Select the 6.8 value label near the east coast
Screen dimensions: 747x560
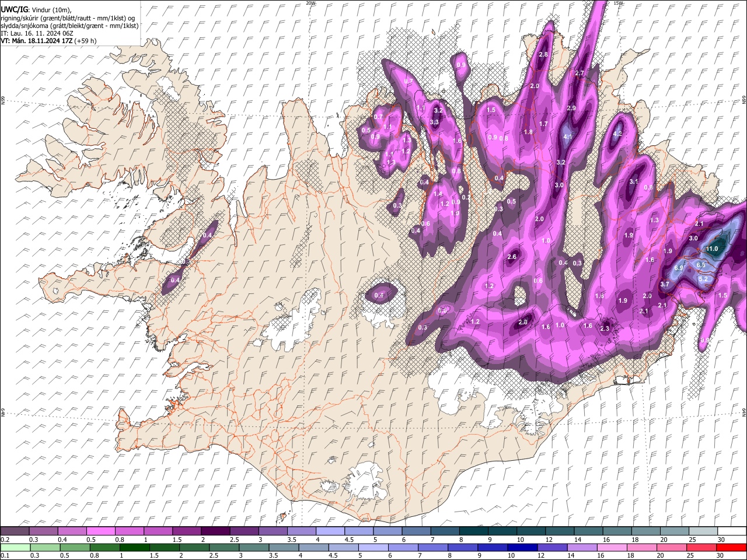coord(701,265)
